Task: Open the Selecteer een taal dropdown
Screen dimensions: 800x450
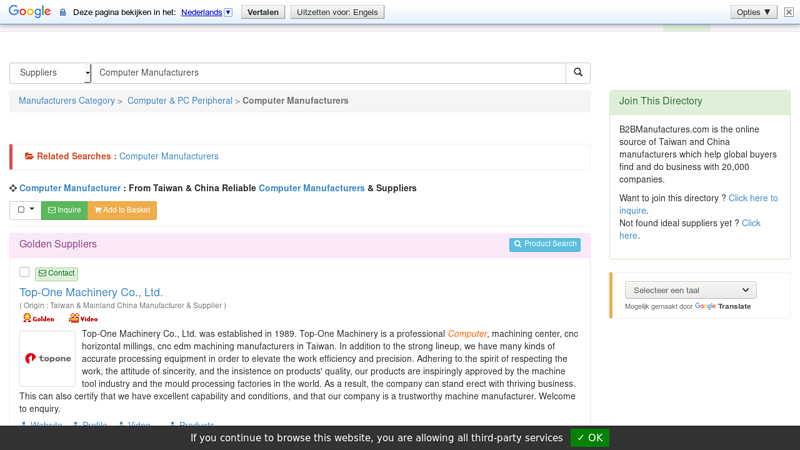Action: (690, 290)
